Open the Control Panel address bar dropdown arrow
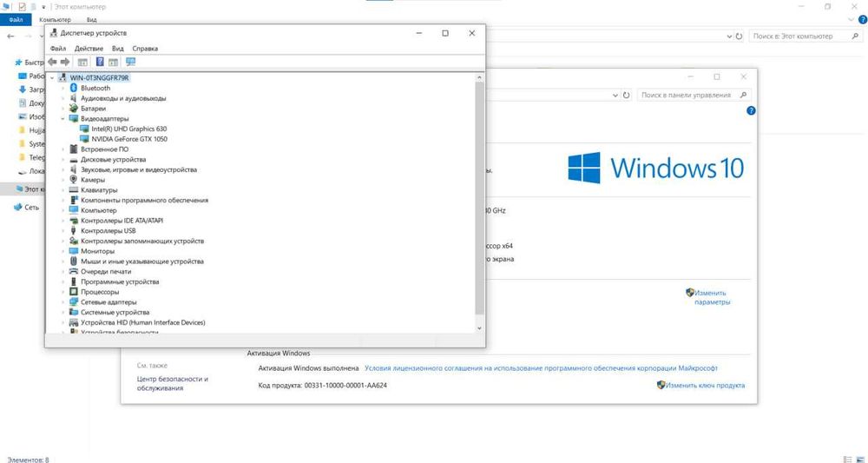 (x=615, y=96)
